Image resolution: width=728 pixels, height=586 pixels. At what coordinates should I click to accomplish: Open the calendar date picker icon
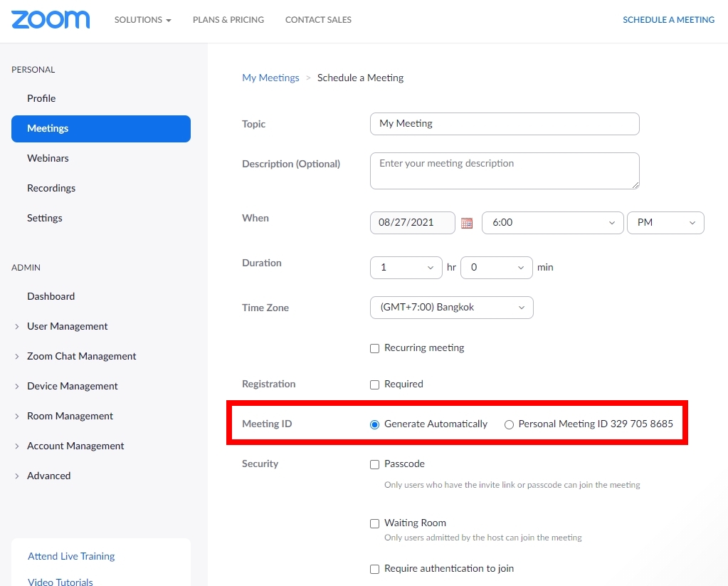pyautogui.click(x=467, y=223)
